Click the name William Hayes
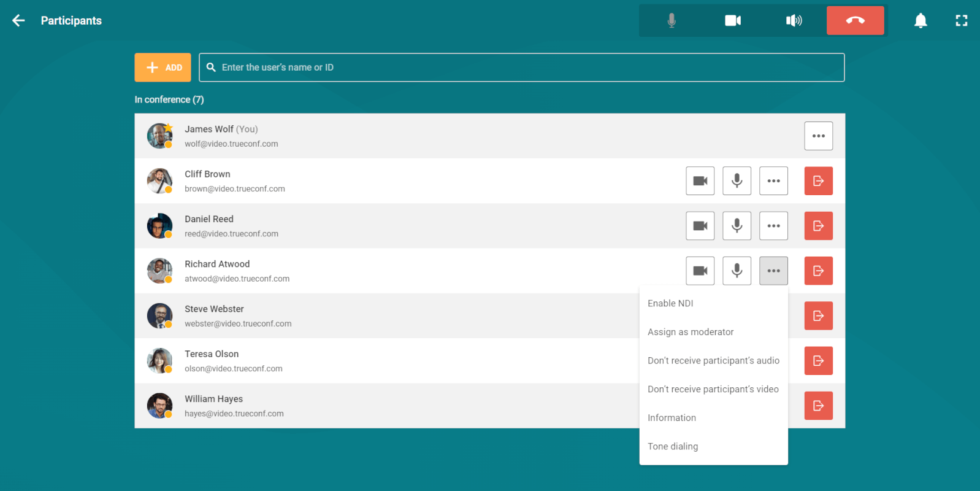Image resolution: width=980 pixels, height=491 pixels. tap(213, 399)
